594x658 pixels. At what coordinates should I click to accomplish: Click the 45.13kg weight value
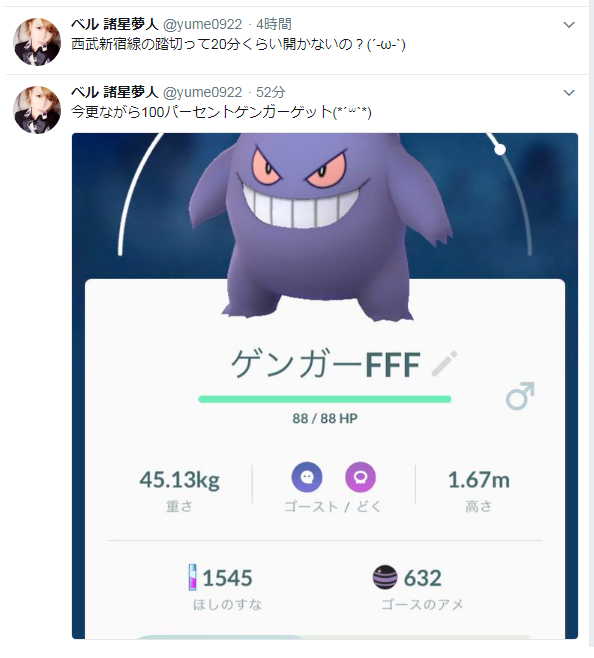(x=180, y=479)
